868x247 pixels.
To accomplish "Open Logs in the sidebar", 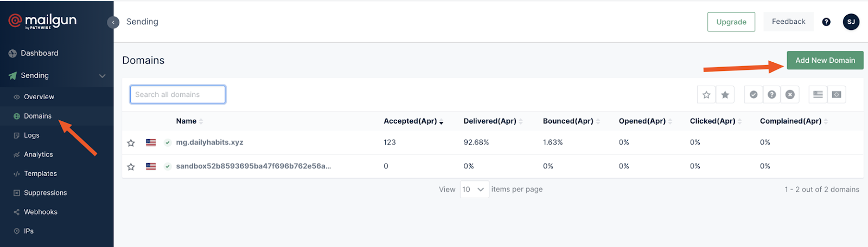I will click(x=31, y=135).
